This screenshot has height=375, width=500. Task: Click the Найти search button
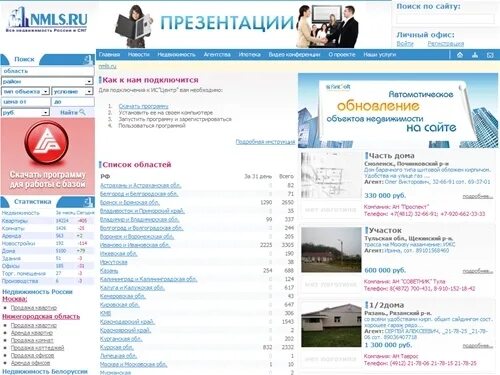point(72,113)
